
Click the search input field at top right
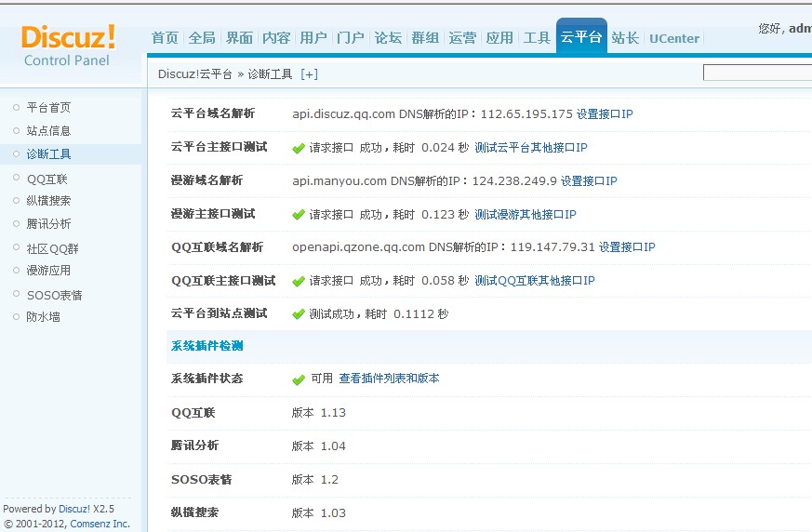(x=756, y=73)
